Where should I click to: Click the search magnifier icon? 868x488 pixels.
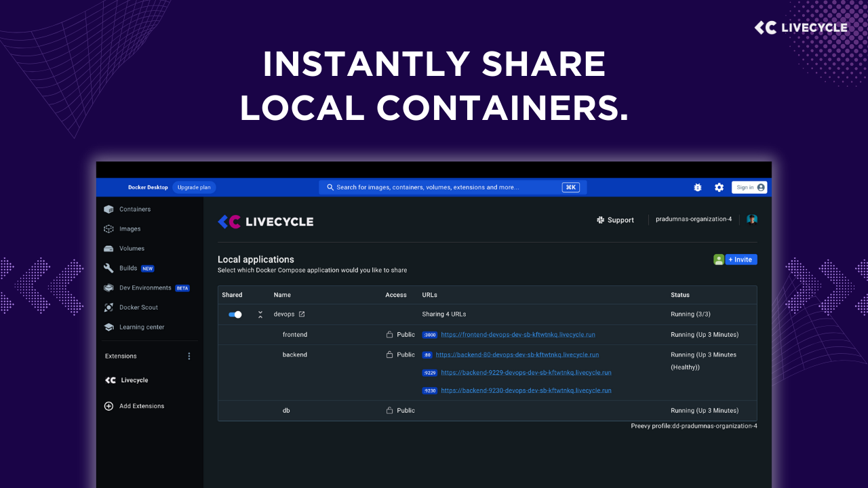(x=330, y=188)
